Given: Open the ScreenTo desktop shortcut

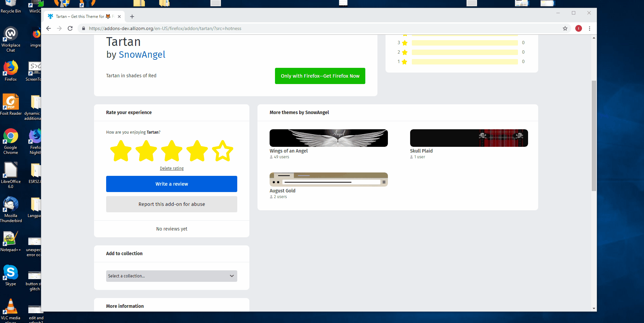Looking at the screenshot, I should pos(33,71).
